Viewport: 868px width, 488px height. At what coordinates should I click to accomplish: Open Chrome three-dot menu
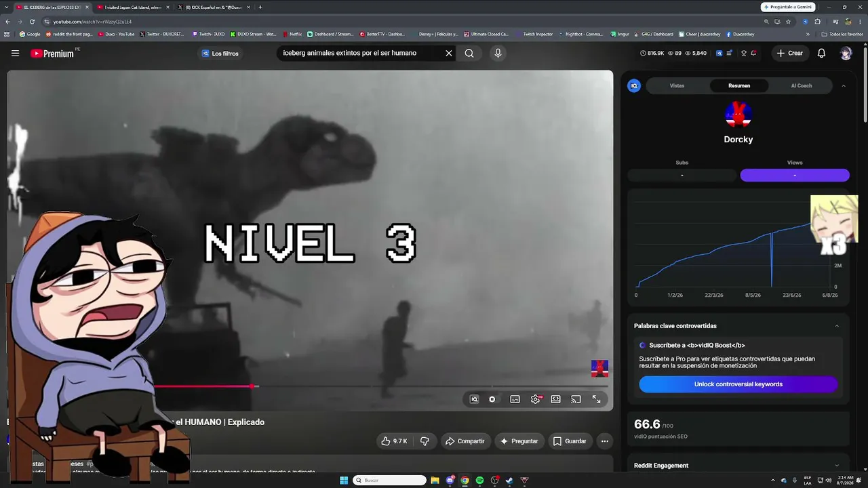(861, 22)
